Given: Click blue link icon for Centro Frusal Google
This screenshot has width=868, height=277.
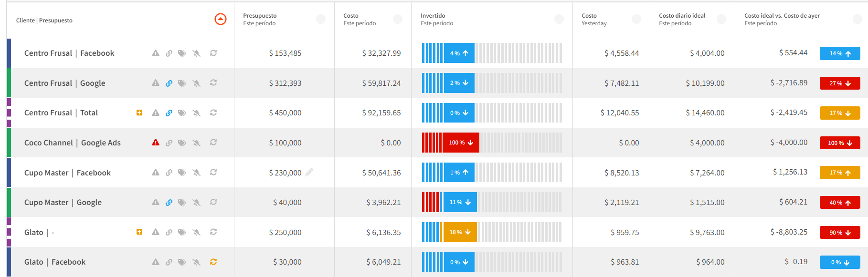Looking at the screenshot, I should tap(169, 83).
